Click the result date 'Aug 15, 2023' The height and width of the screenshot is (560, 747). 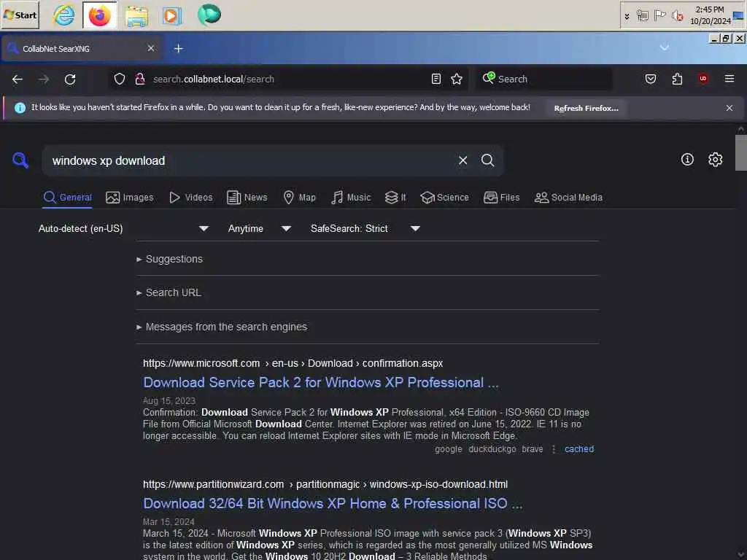tap(169, 400)
